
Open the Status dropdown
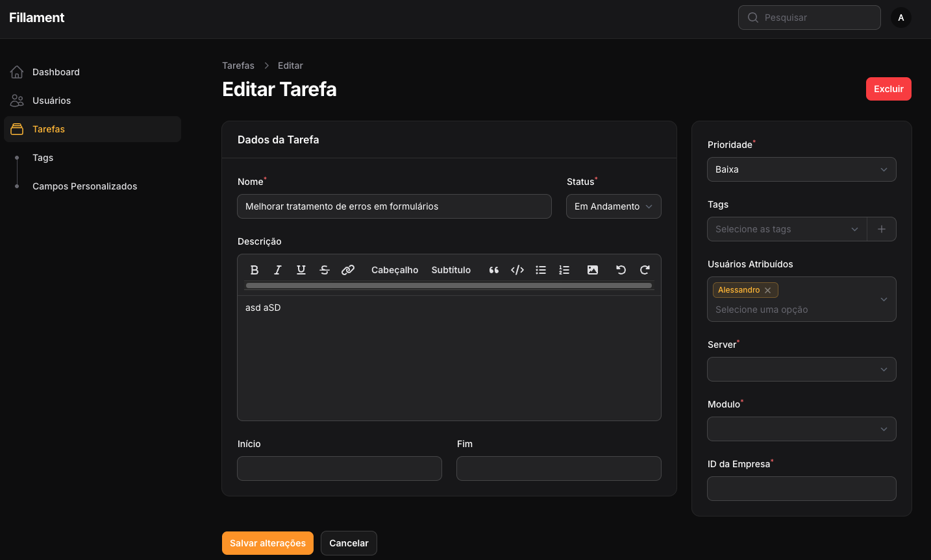pos(614,206)
